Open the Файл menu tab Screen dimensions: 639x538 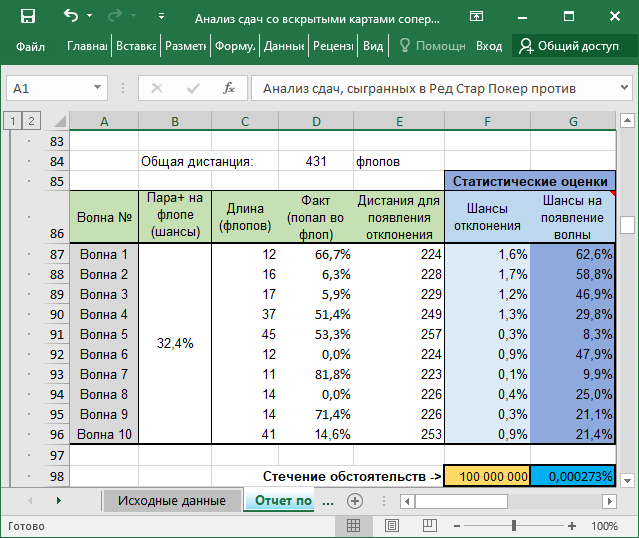[x=30, y=46]
